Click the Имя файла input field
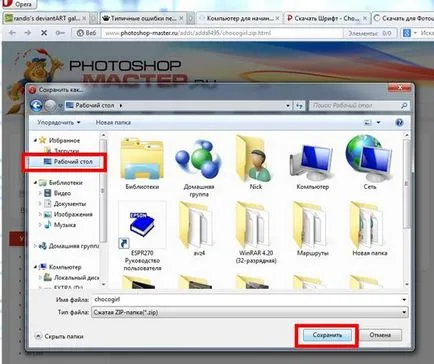The image size is (434, 364). coord(249,299)
